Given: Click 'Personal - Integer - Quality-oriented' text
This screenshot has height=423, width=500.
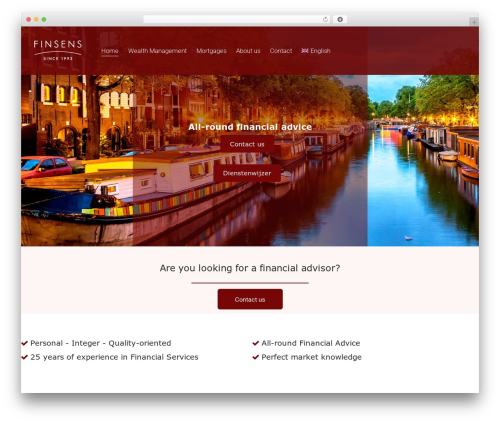Looking at the screenshot, I should 101,343.
